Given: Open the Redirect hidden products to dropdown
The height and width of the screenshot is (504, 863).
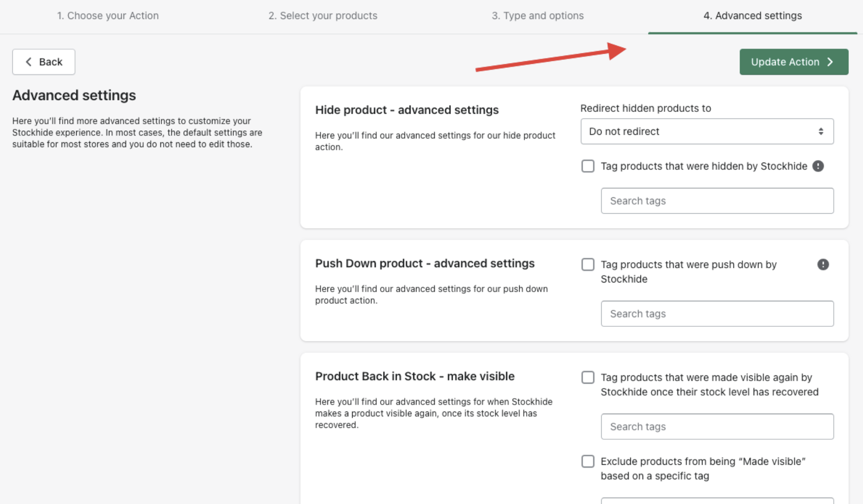Looking at the screenshot, I should pyautogui.click(x=707, y=131).
